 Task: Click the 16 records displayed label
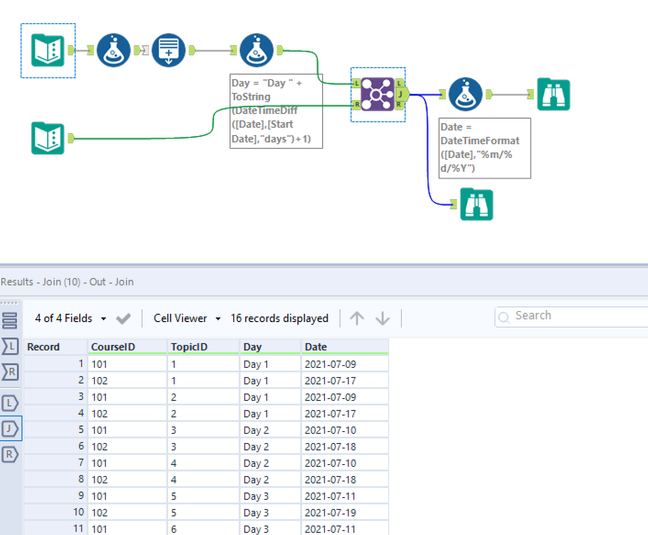tap(279, 319)
